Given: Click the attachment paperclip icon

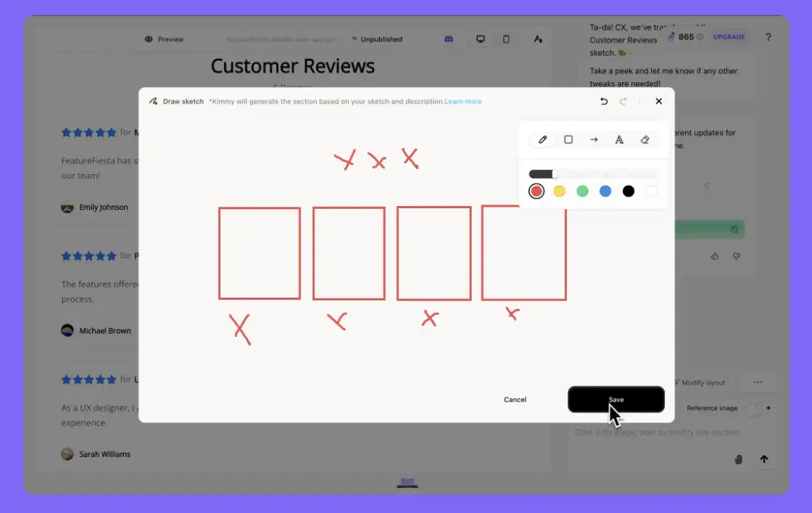Looking at the screenshot, I should (739, 459).
